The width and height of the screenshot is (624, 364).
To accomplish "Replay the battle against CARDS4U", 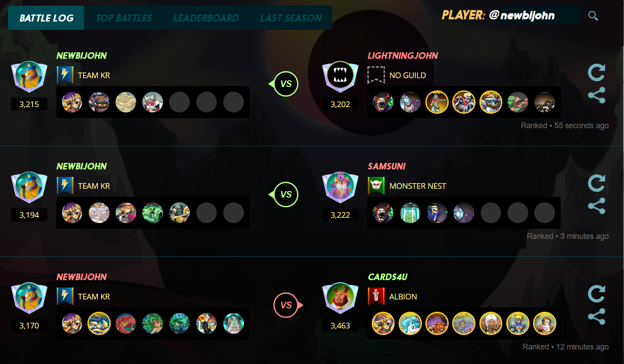I will tap(597, 294).
